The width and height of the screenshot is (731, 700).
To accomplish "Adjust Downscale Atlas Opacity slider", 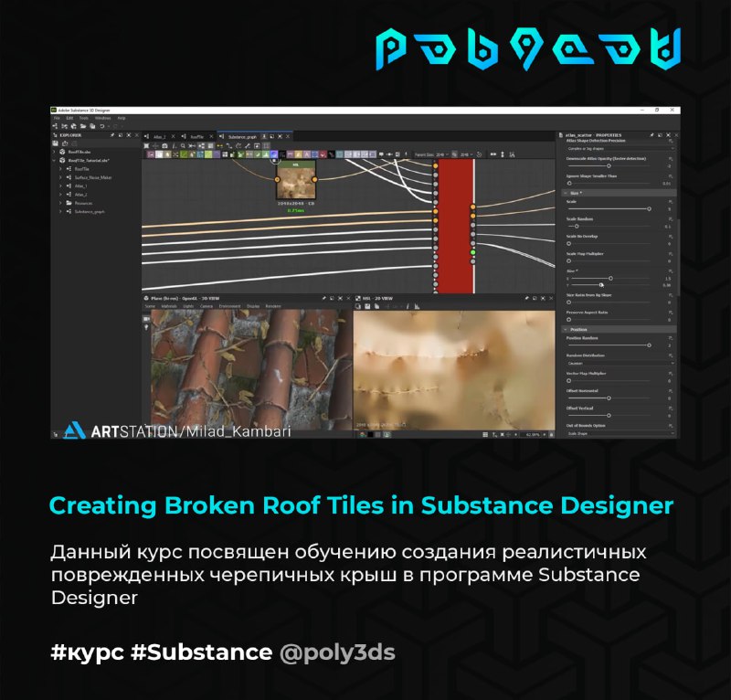I will pos(608,165).
